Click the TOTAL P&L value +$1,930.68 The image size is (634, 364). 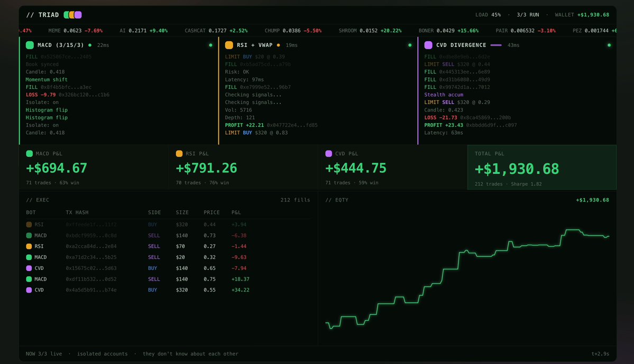(x=517, y=169)
